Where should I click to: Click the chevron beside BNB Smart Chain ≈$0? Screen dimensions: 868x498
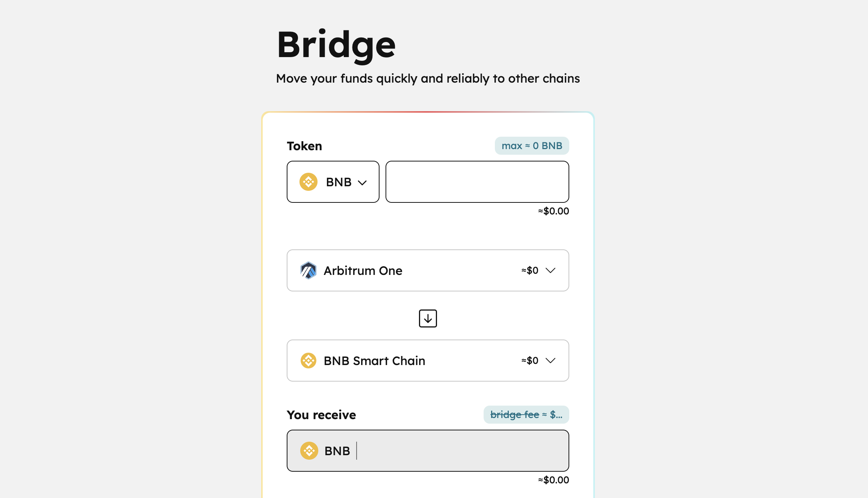(550, 361)
